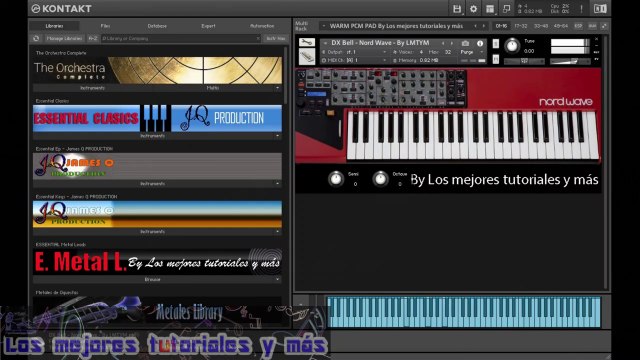
Task: Expand Essential Keys options arrow
Action: 278,231
